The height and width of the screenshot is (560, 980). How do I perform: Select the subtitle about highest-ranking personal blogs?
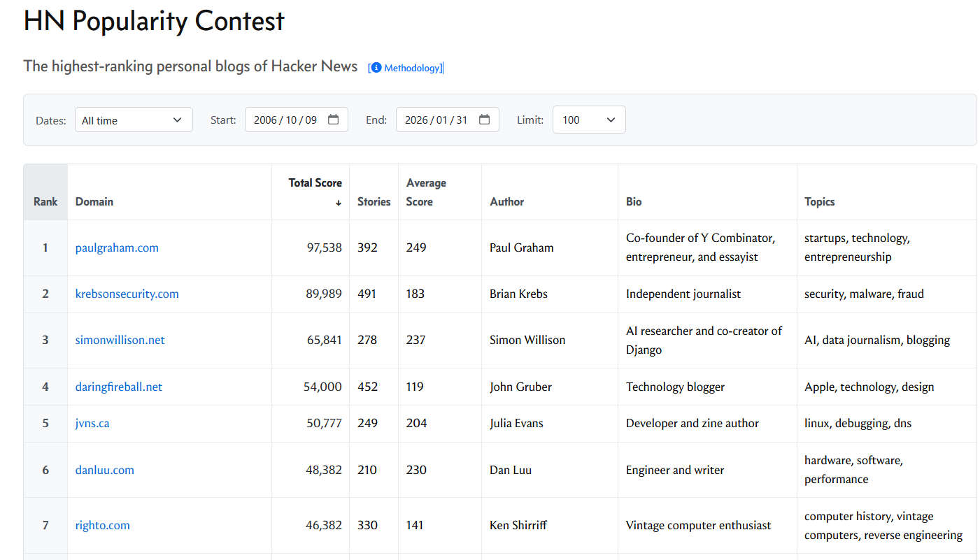click(190, 66)
